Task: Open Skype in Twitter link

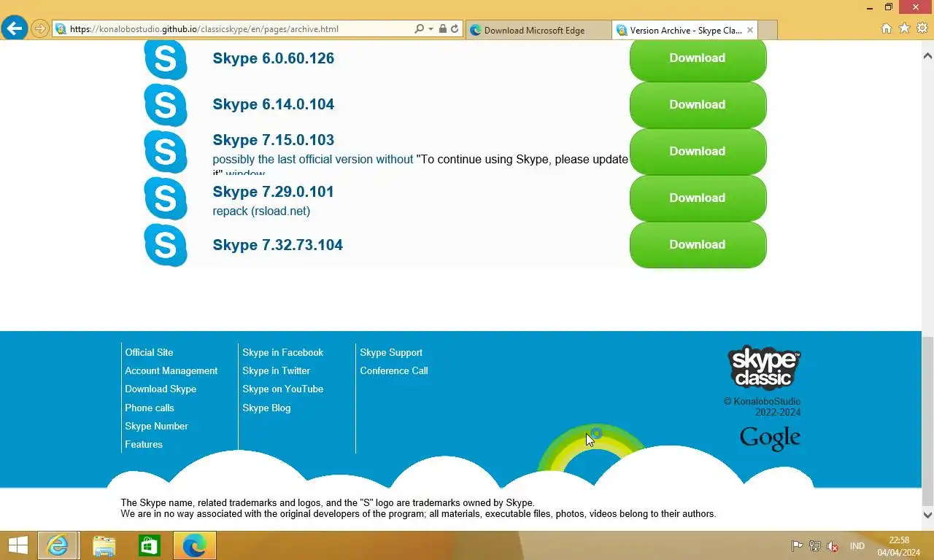Action: click(x=277, y=370)
